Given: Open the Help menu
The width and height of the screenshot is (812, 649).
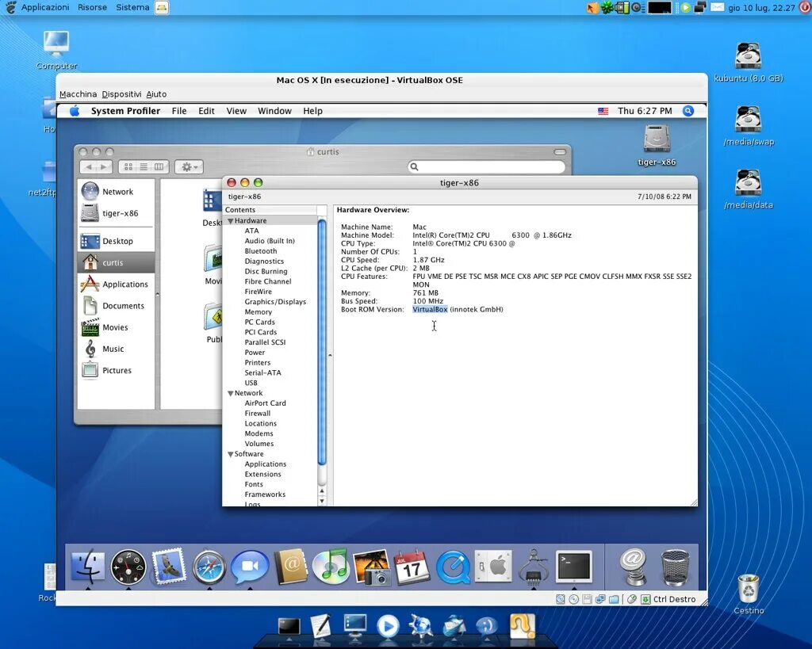Looking at the screenshot, I should [312, 111].
